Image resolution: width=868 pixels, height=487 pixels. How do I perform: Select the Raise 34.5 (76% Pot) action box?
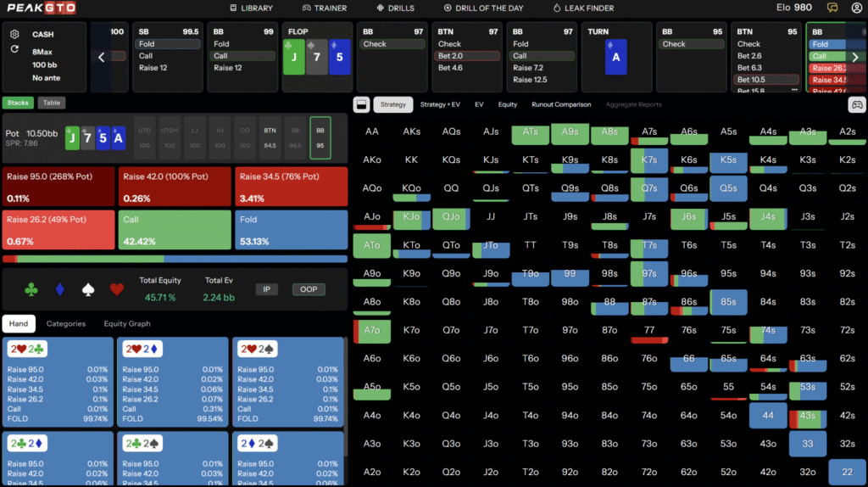point(290,187)
